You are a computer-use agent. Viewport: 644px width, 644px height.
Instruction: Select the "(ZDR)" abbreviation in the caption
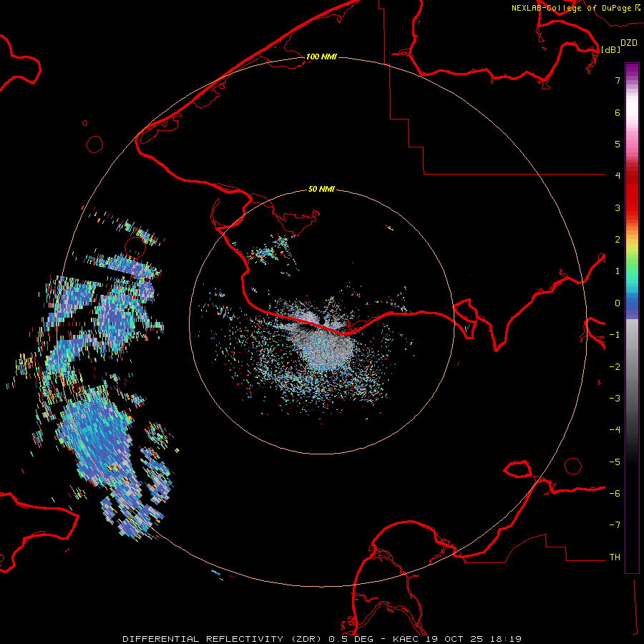click(308, 639)
